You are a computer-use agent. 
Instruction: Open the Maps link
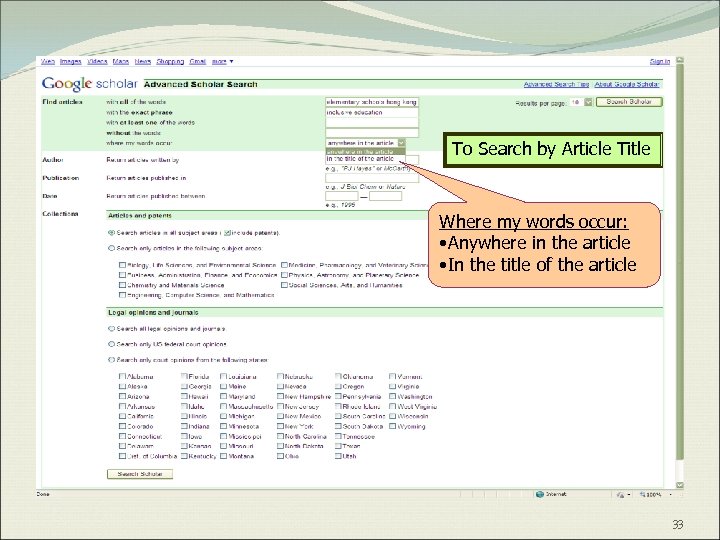121,62
